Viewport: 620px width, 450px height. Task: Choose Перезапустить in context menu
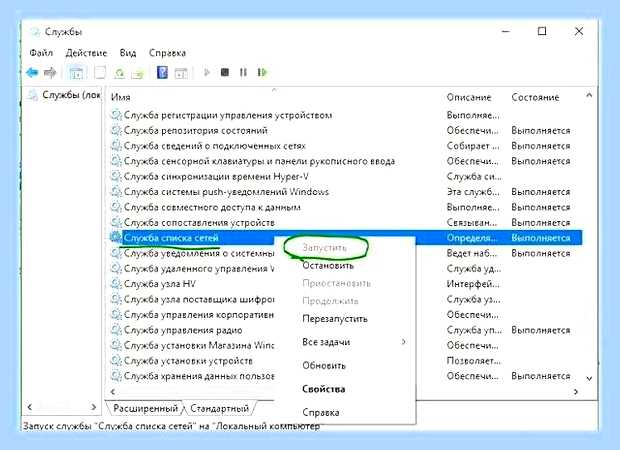coord(335,319)
